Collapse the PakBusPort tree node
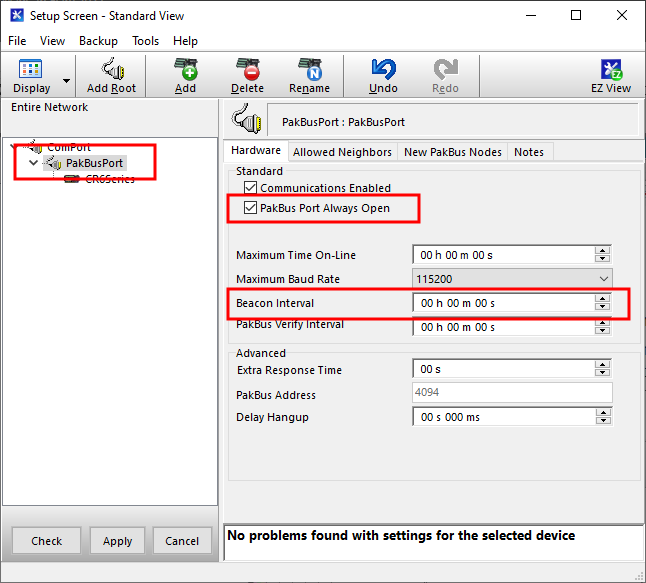This screenshot has height=583, width=646. [x=35, y=163]
